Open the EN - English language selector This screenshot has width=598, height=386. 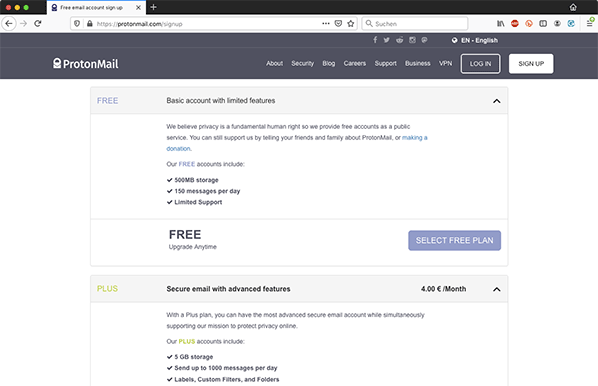point(475,40)
